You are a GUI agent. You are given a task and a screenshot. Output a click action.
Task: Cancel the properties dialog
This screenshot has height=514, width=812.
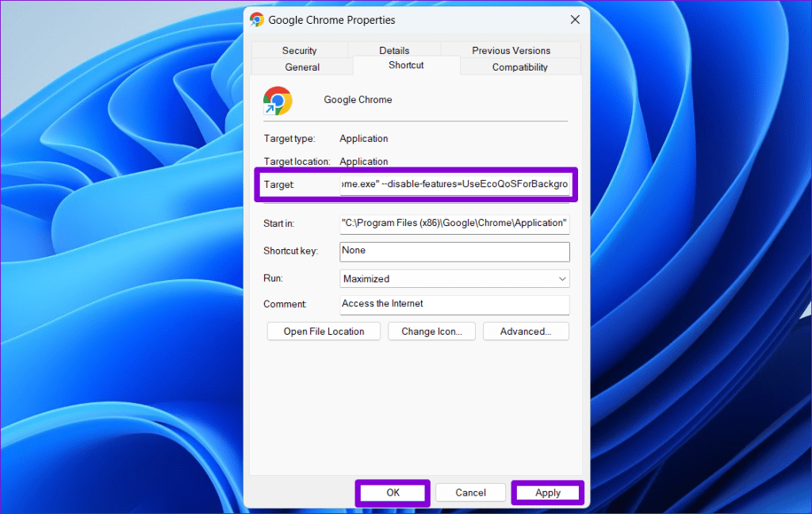coord(470,492)
